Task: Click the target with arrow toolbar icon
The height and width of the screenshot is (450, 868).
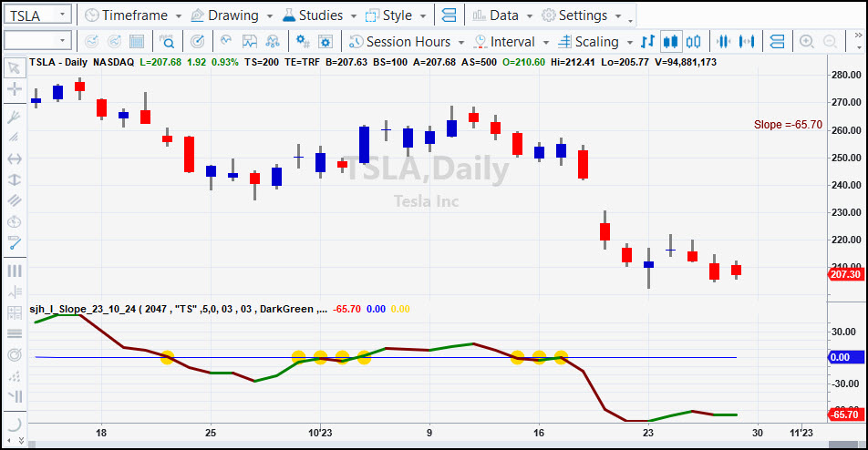Action: point(197,42)
